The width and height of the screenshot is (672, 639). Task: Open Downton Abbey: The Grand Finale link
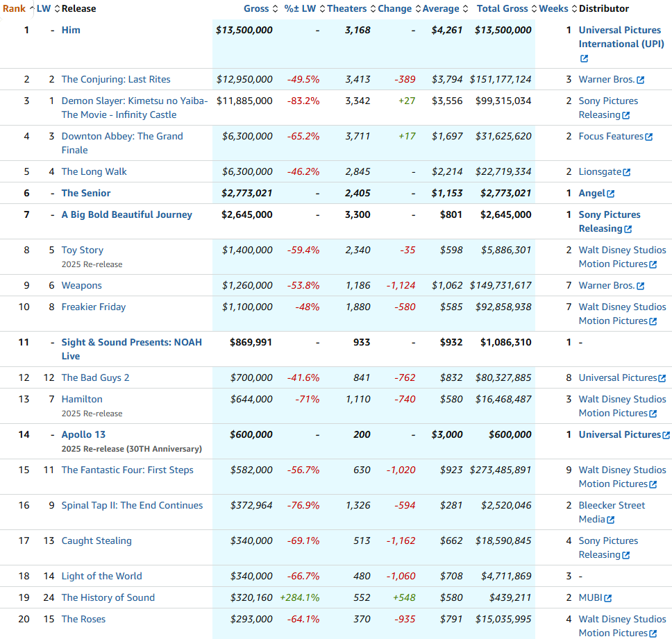[122, 143]
